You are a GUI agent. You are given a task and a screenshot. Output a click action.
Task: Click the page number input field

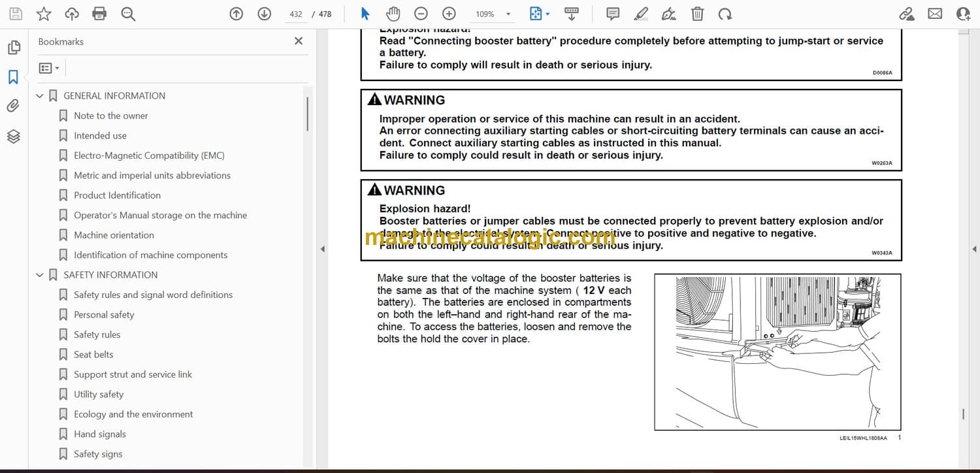click(296, 14)
